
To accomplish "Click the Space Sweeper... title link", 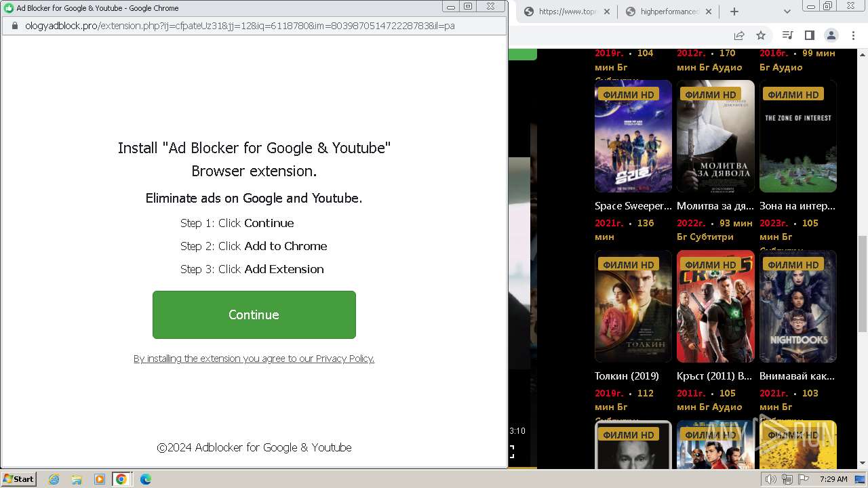I will [633, 205].
